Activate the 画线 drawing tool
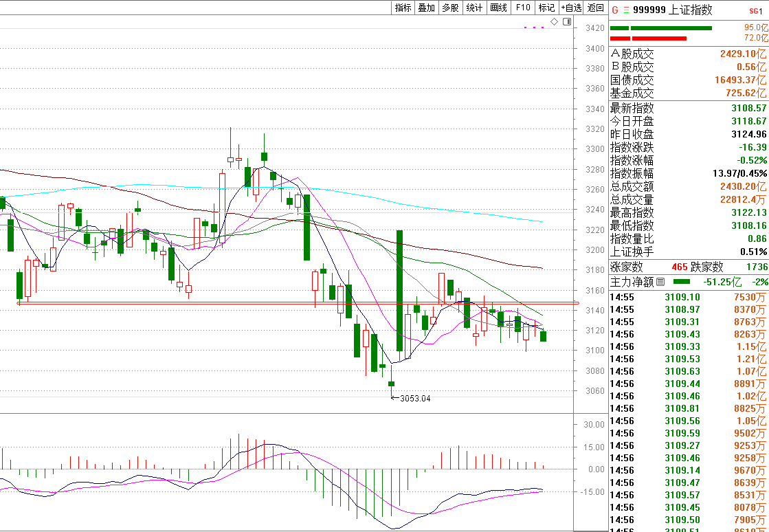The width and height of the screenshot is (769, 532). 498,8
